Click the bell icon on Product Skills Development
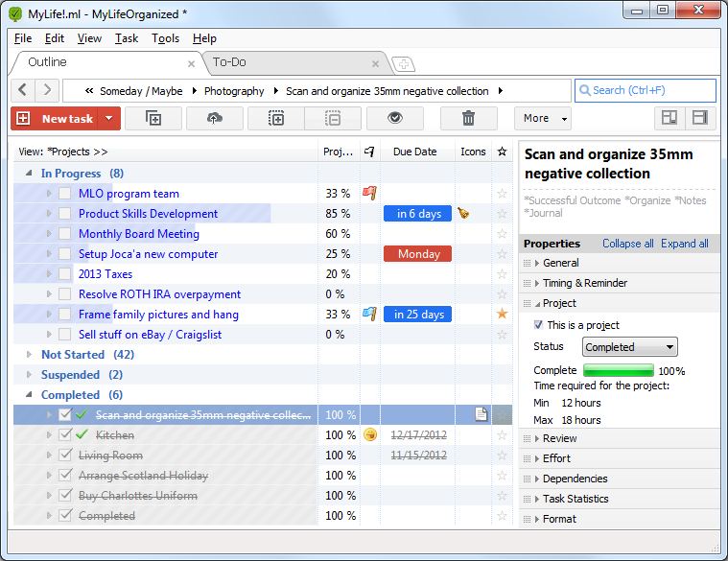The width and height of the screenshot is (728, 561). click(x=463, y=213)
